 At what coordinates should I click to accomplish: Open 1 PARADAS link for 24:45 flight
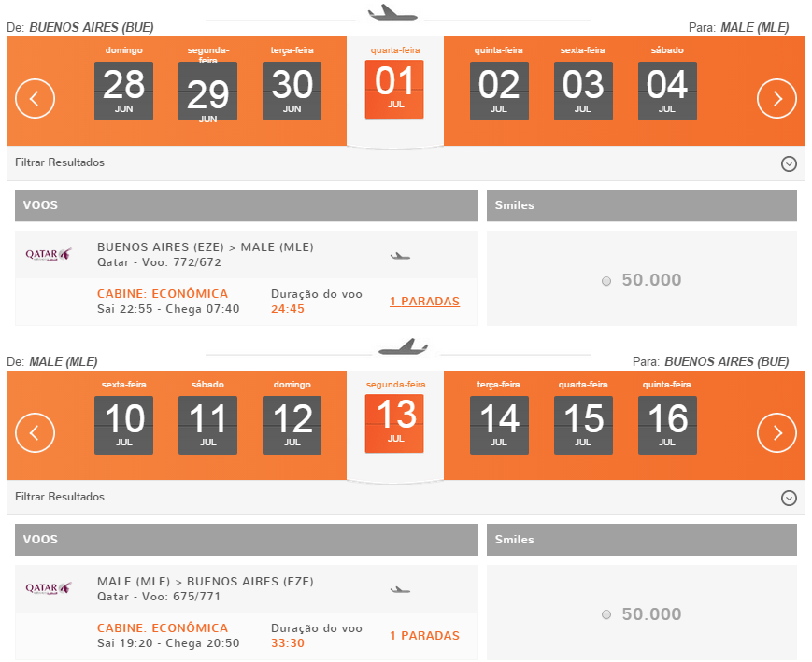(x=424, y=302)
